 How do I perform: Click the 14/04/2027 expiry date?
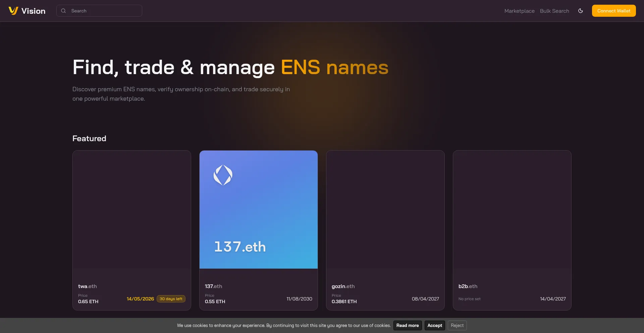click(x=553, y=299)
